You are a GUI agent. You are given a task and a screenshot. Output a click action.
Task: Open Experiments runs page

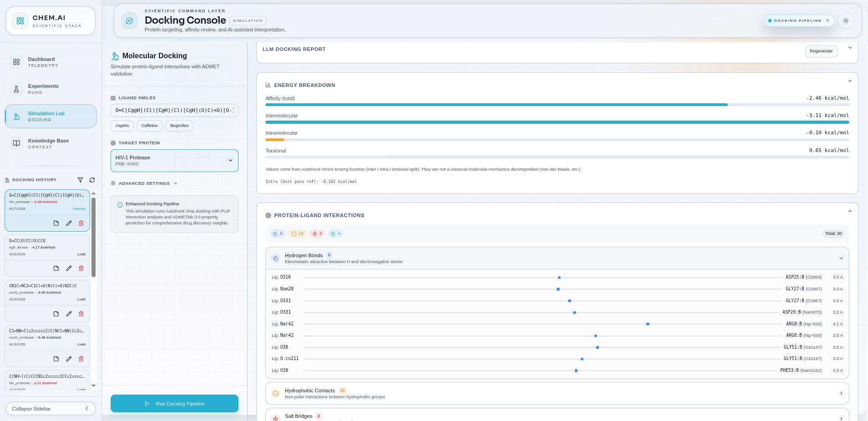[x=51, y=89]
